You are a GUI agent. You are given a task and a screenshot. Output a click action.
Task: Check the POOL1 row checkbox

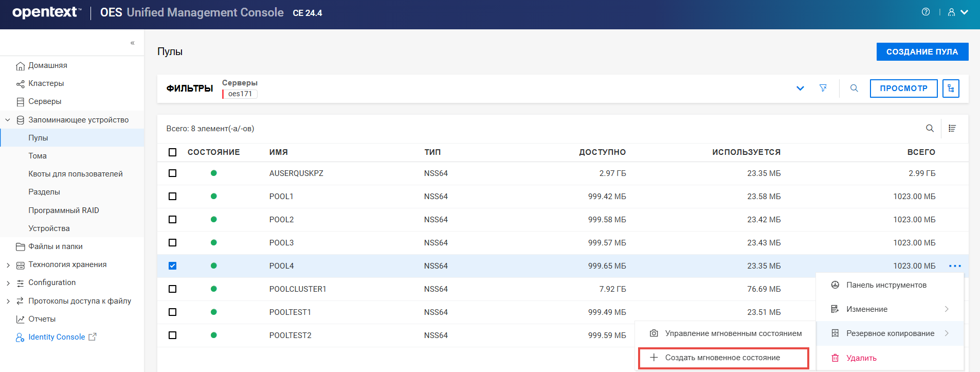pyautogui.click(x=173, y=197)
